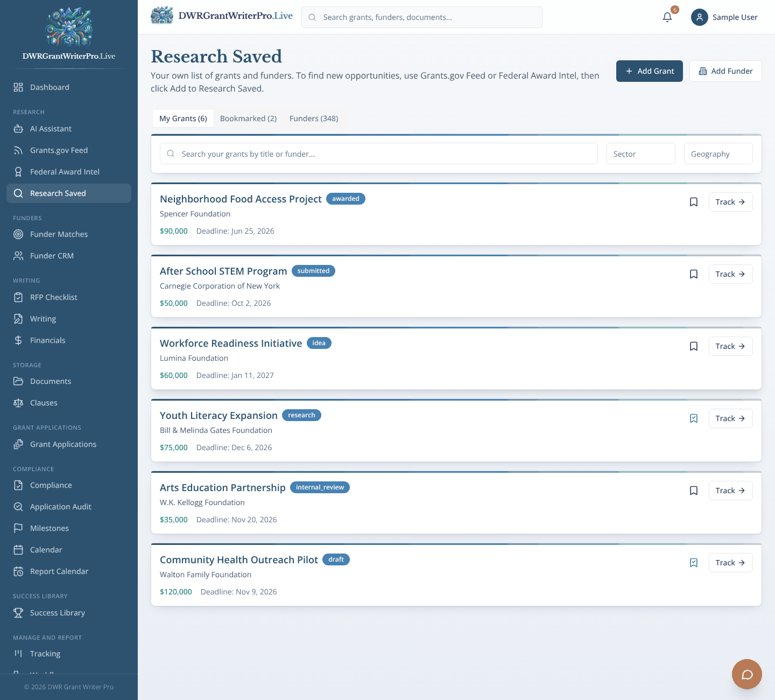Open Grant Applications menu item
Image resolution: width=775 pixels, height=700 pixels.
point(69,444)
